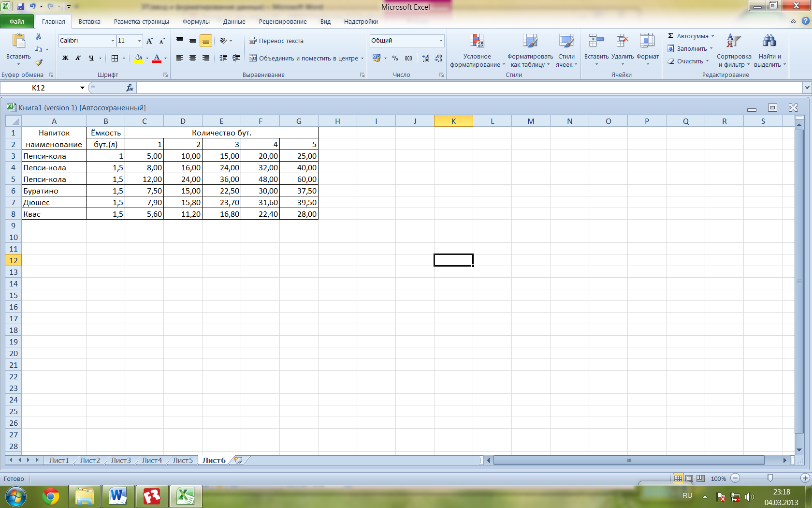Click the Increase indent icon

pos(236,58)
